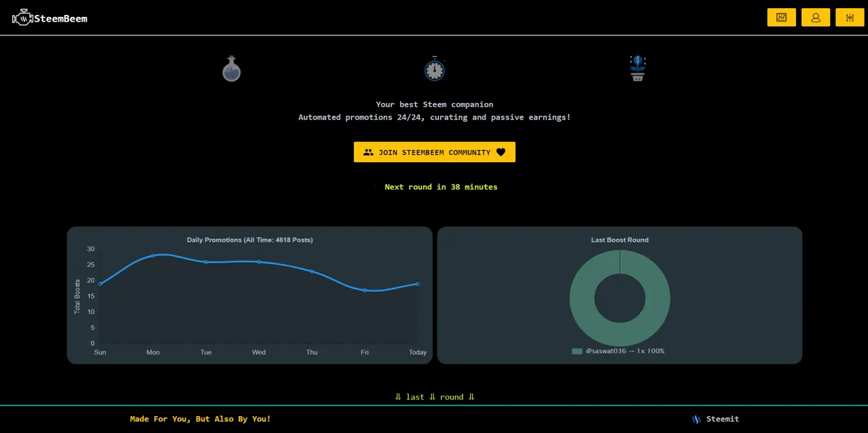Click the people icon on the join button
The image size is (868, 433).
point(368,152)
